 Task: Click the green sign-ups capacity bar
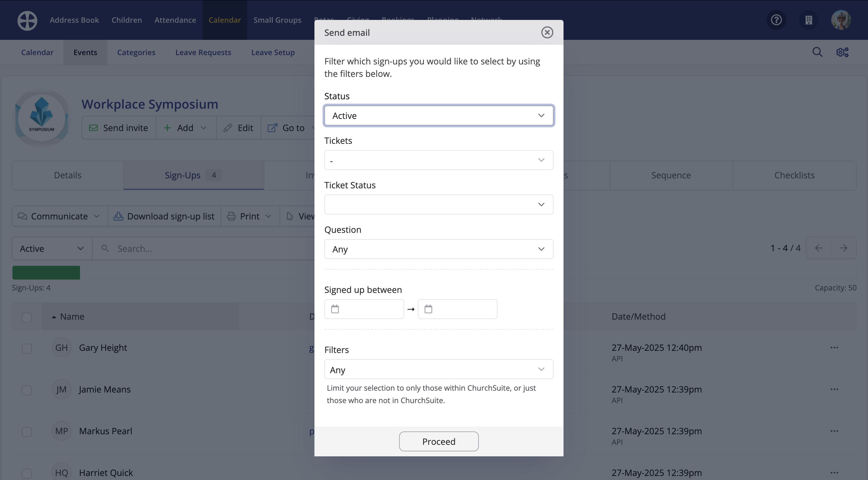point(46,272)
